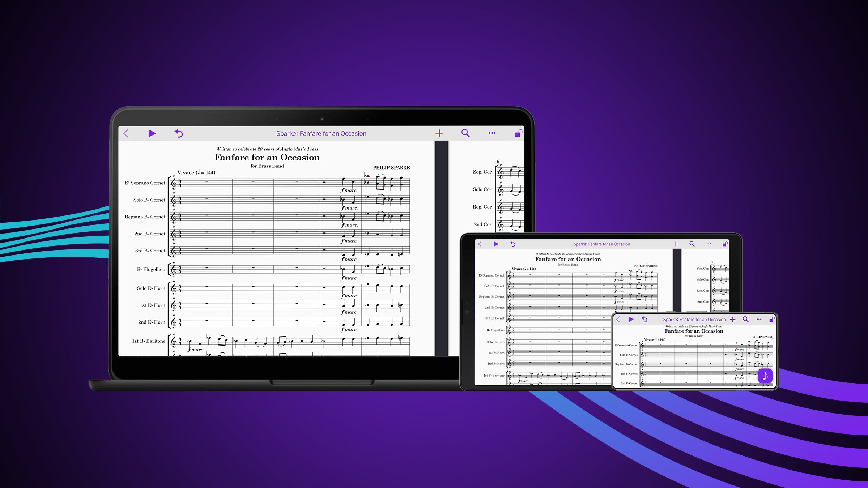Click 'B♭ Flugelhorn' staff label on tablet

point(495,330)
